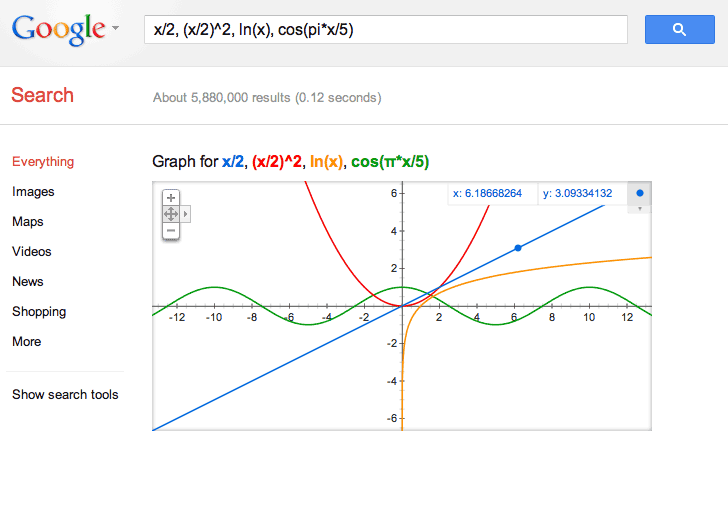Zoom out of the graph with minus
728x526 pixels.
click(171, 231)
